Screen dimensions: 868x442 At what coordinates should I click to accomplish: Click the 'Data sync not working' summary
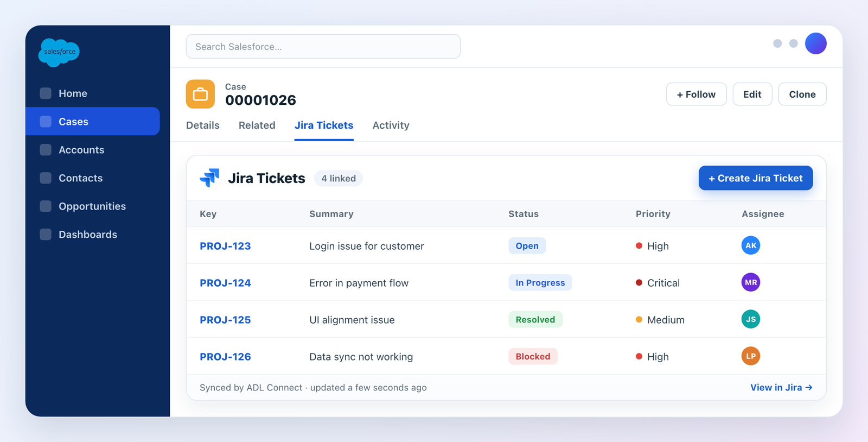[361, 357]
